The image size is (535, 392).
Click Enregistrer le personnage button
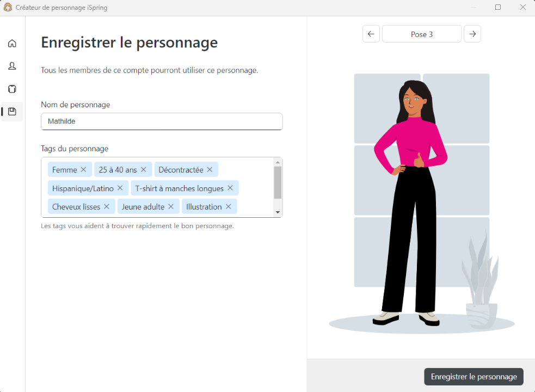tap(473, 377)
